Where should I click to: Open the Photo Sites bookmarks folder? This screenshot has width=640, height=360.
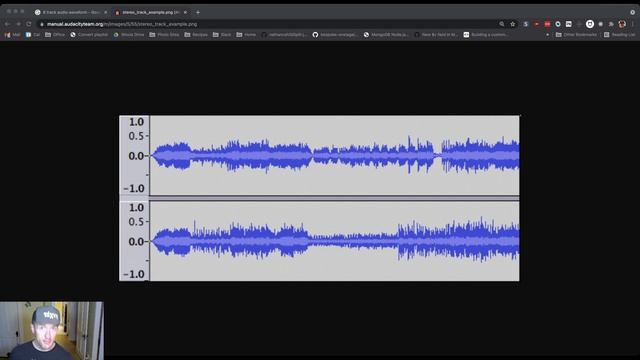pos(164,35)
